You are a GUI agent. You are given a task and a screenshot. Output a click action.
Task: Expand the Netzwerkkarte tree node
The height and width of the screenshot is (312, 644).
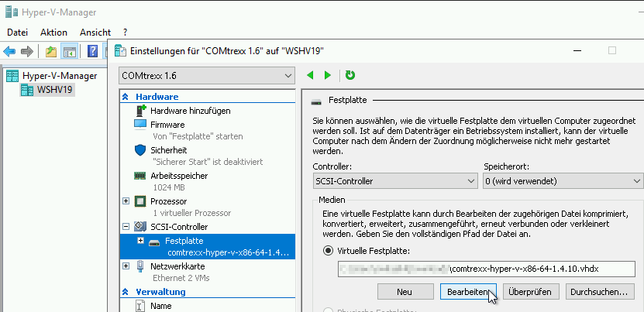[126, 266]
